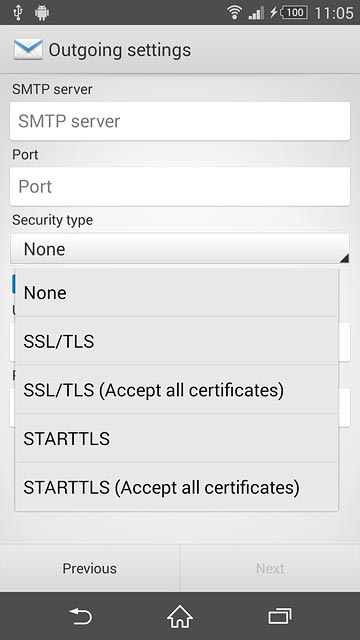Go to home via house icon
Viewport: 360px width, 640px height.
180,616
